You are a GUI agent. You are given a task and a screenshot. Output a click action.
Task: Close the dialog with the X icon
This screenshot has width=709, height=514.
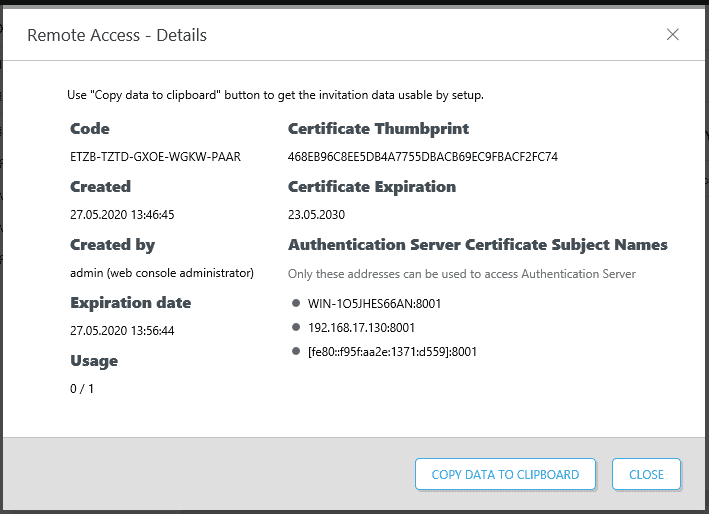[673, 34]
